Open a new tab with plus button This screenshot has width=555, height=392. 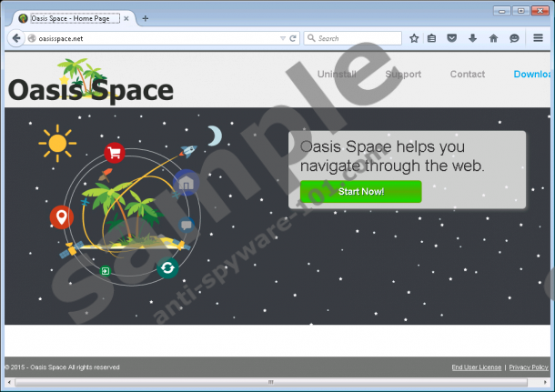click(146, 18)
